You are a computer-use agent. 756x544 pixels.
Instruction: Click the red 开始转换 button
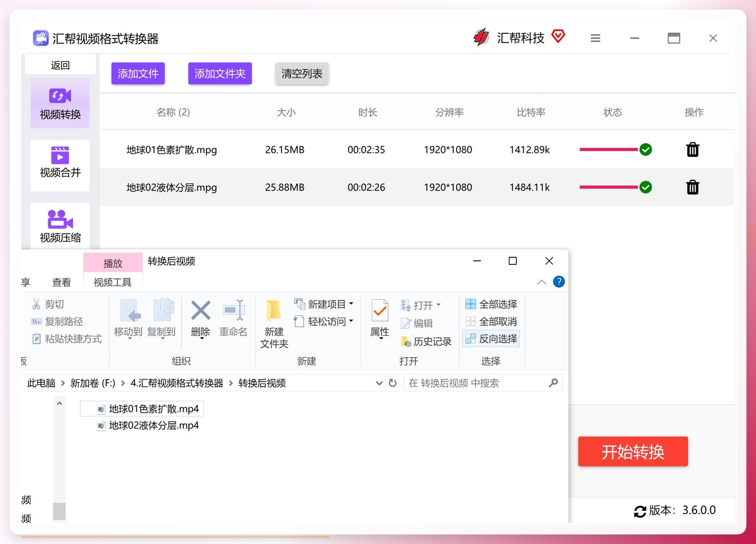click(x=633, y=452)
